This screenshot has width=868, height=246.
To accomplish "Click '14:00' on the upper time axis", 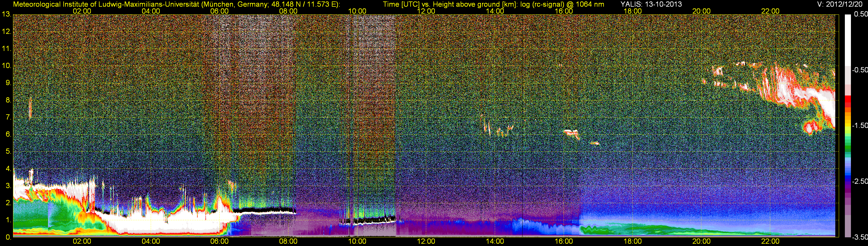I will click(495, 11).
